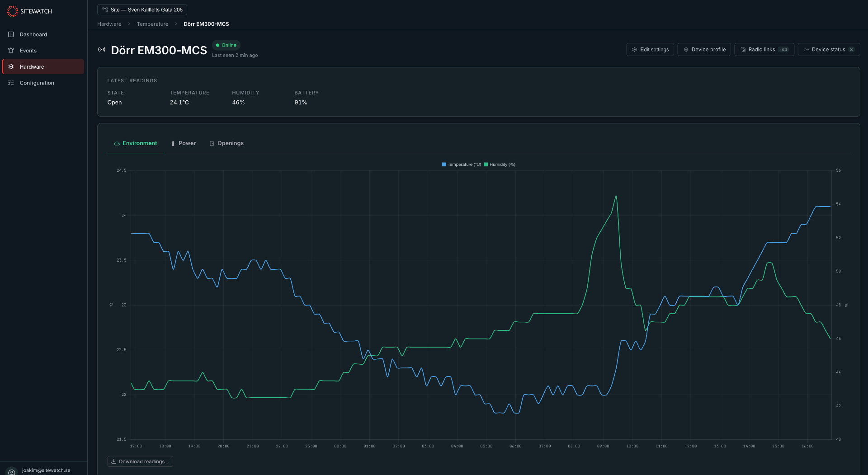Click the battery reading 91%

pos(301,103)
